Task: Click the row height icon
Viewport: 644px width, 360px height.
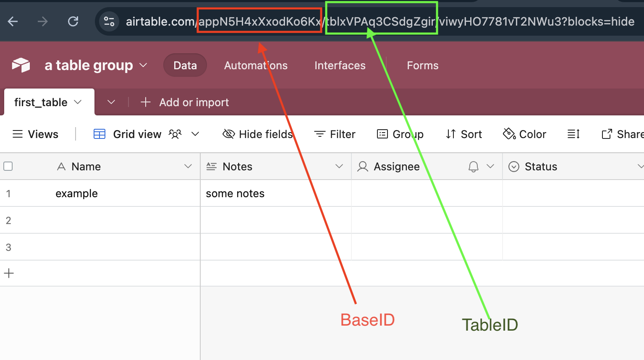Action: [573, 134]
